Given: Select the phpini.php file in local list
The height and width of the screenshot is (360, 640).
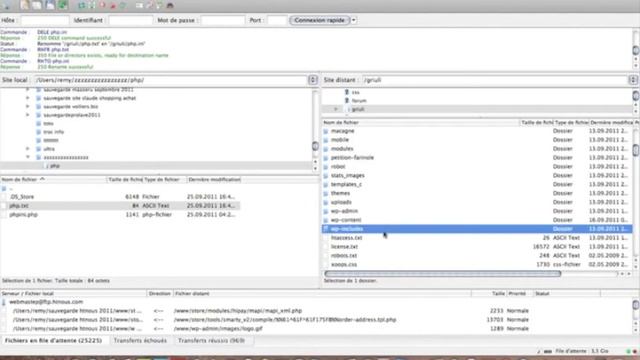Looking at the screenshot, I should point(120,215).
